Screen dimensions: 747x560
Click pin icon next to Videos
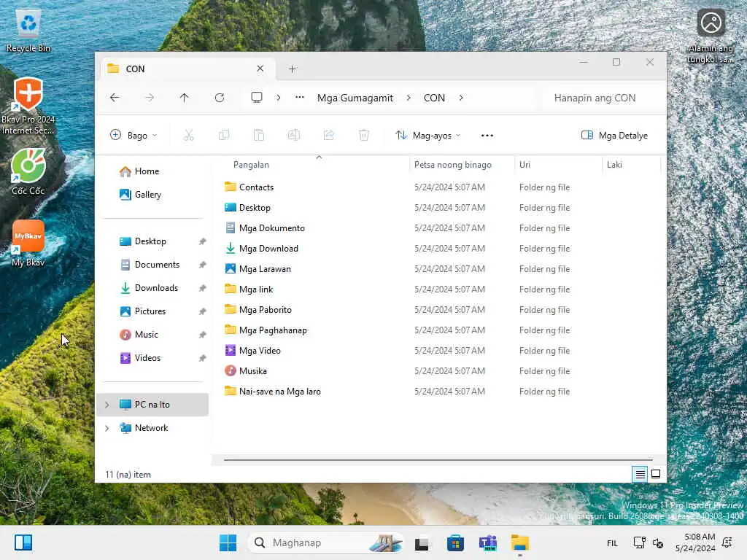click(x=203, y=358)
